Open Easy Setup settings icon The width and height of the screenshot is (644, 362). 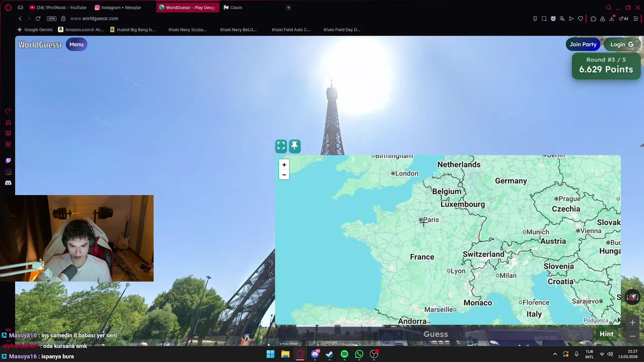coord(636,19)
